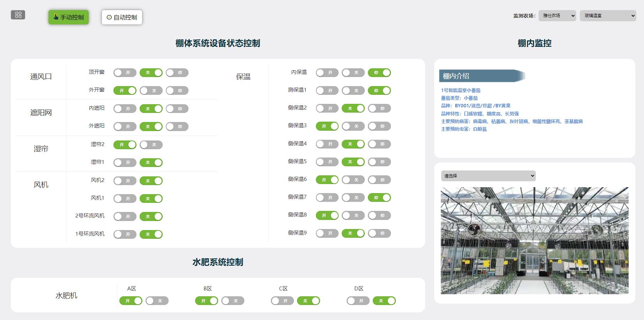Viewport: 644px width, 320px height.
Task: Toggle 水肥机 A区 开 switch
Action: 131,301
